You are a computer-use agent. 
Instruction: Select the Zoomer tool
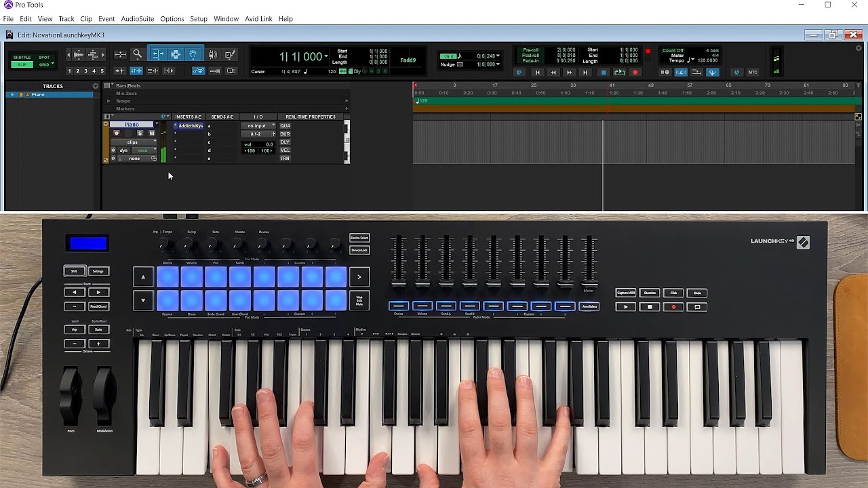click(x=137, y=53)
